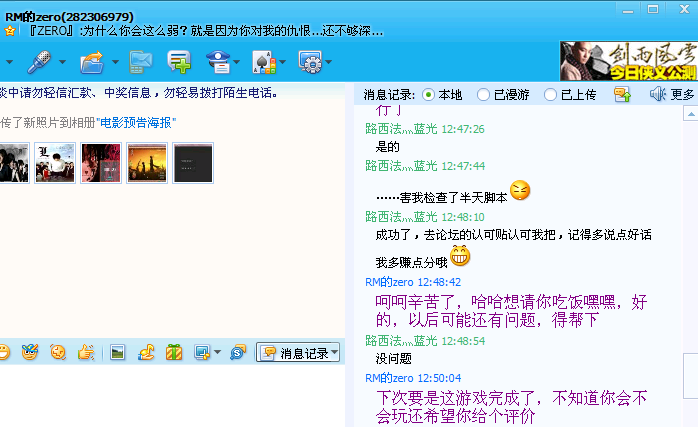The width and height of the screenshot is (698, 427).
Task: Open the red poster thumbnail
Action: pos(101,163)
